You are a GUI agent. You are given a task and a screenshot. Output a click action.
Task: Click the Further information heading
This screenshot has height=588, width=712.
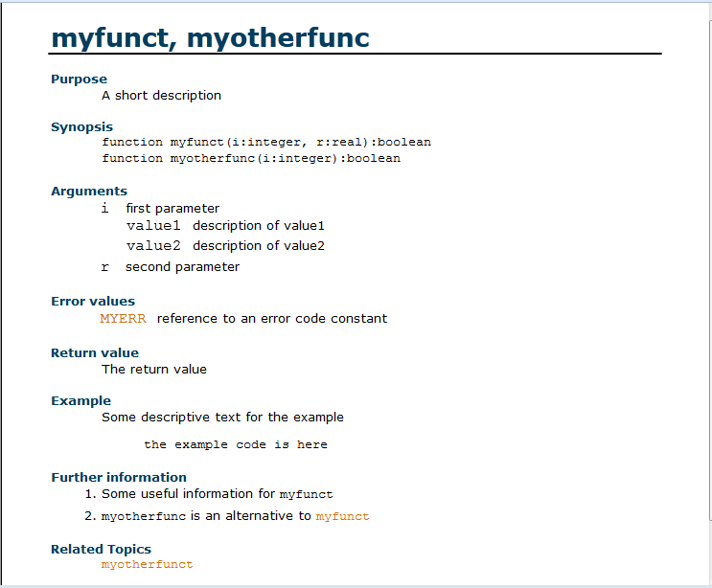[x=118, y=477]
